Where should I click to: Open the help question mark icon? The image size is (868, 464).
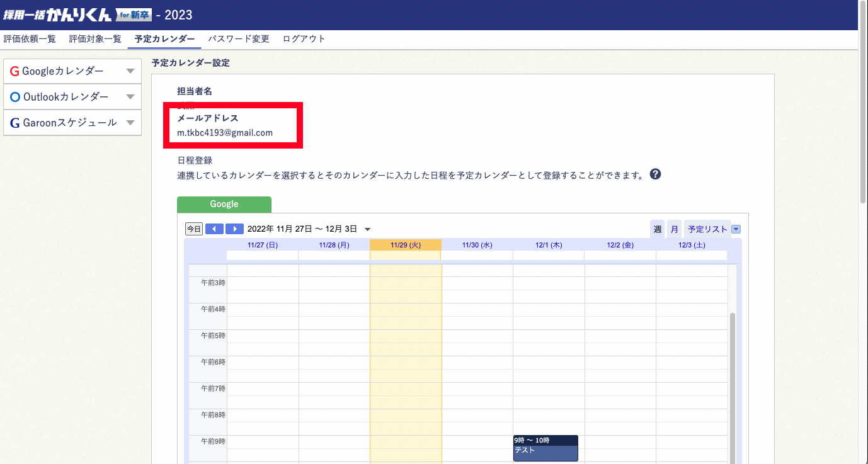[655, 174]
